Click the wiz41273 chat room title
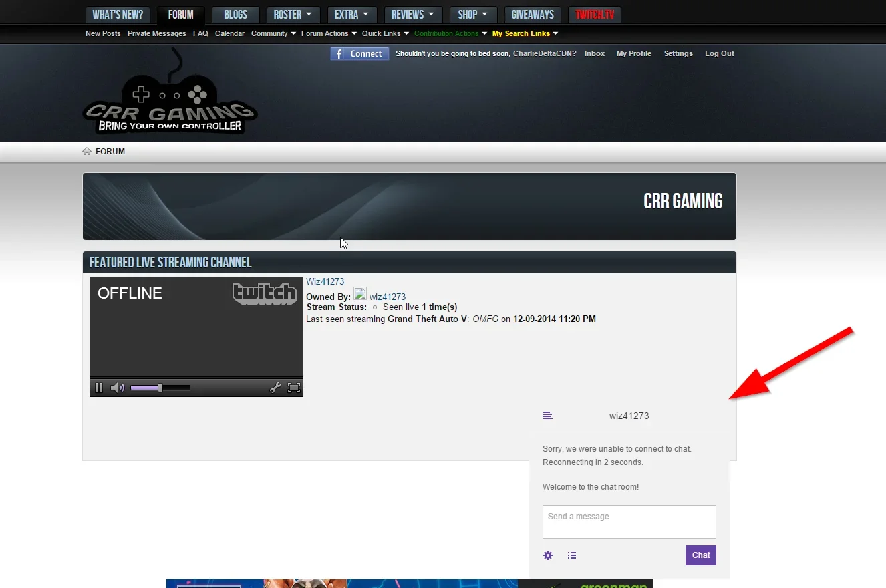This screenshot has height=588, width=886. click(629, 416)
